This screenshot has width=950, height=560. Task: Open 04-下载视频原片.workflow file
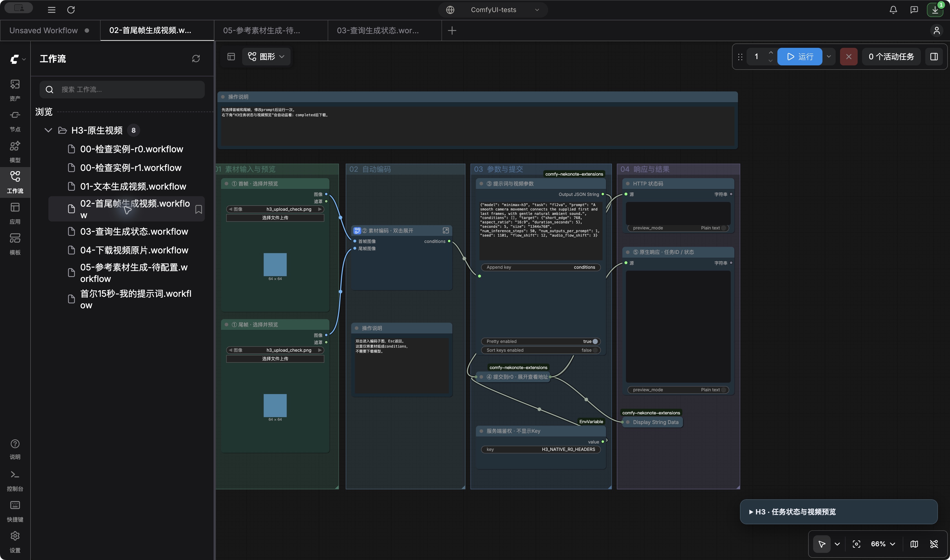tap(126, 250)
